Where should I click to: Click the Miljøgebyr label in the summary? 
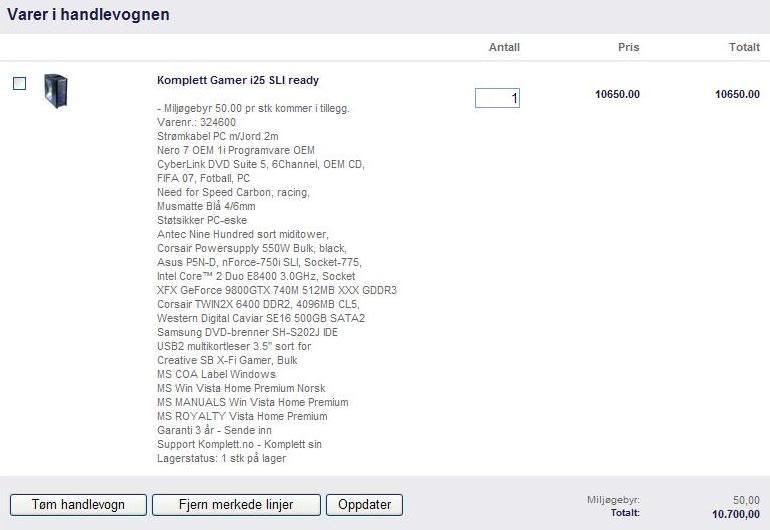[615, 500]
